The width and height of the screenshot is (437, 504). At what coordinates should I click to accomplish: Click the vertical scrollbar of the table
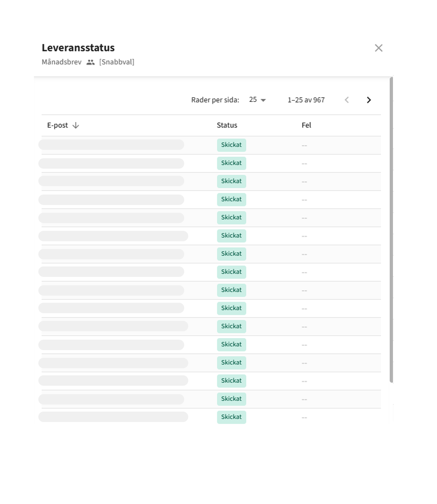(391, 228)
